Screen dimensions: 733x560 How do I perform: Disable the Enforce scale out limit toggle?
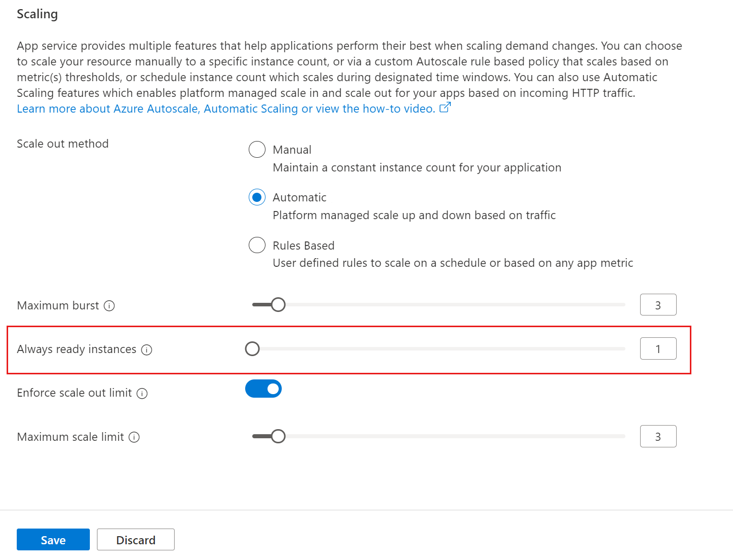(x=263, y=389)
